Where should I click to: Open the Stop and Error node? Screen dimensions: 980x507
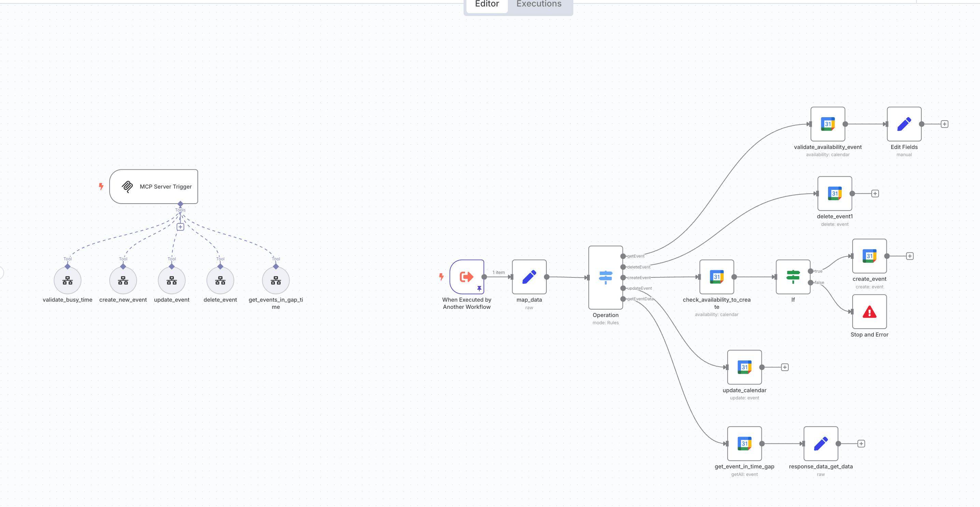(869, 312)
